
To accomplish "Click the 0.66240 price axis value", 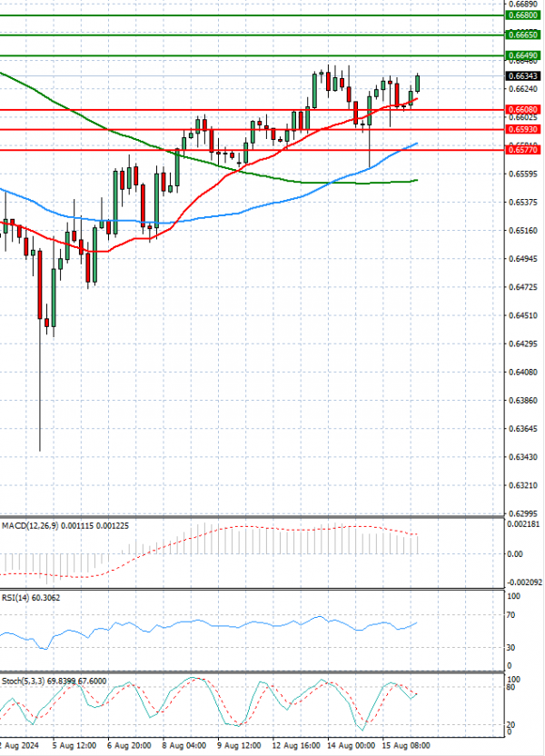I will pyautogui.click(x=523, y=89).
